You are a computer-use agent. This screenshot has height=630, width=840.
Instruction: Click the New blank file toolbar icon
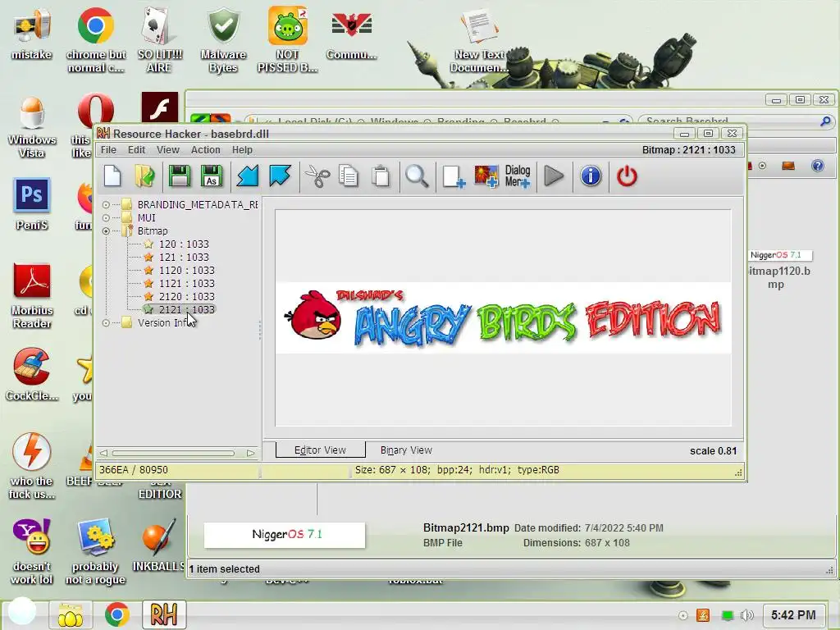112,176
